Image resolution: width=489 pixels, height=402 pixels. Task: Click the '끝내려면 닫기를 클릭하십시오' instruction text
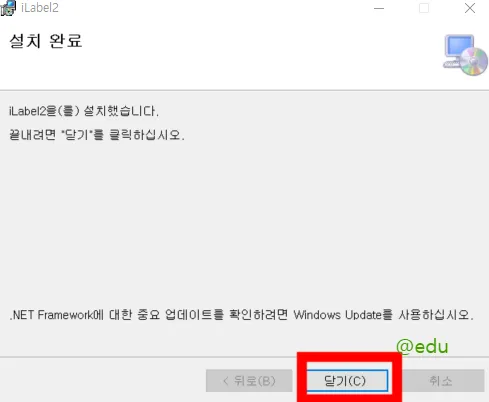click(97, 135)
